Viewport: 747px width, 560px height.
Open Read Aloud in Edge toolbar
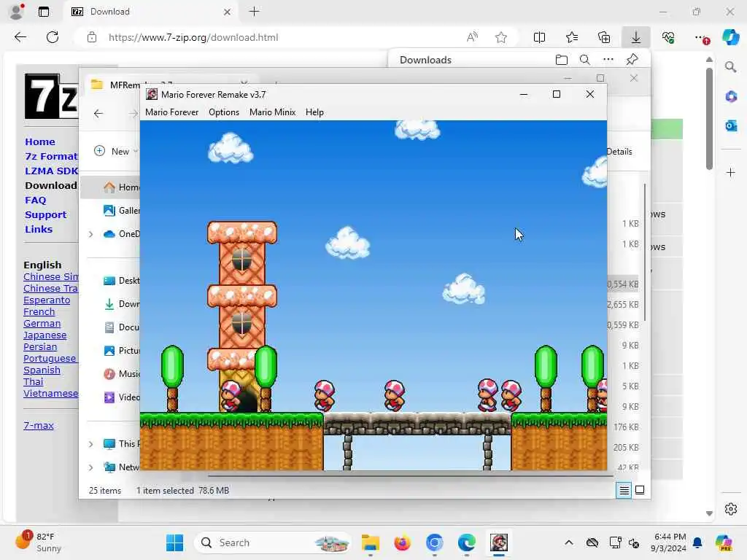click(x=472, y=37)
